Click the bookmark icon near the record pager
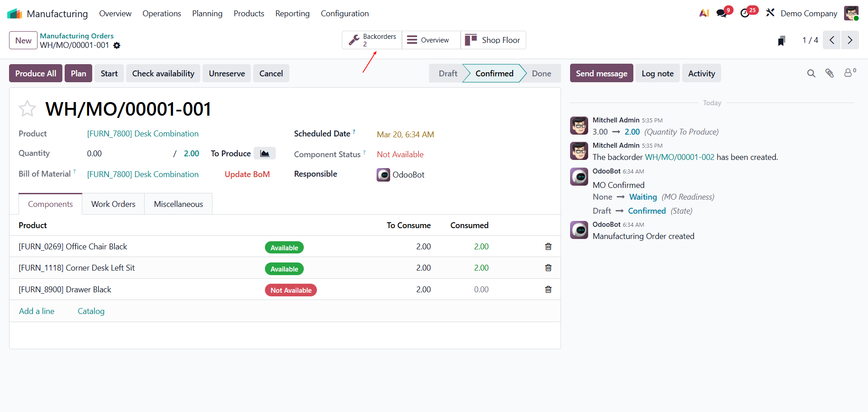 (781, 41)
